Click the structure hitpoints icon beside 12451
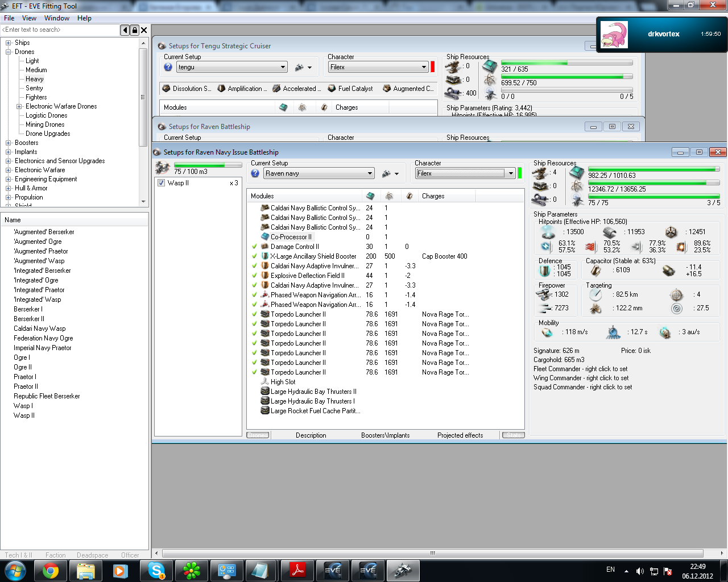Viewport: 728px width, 582px height. point(671,232)
